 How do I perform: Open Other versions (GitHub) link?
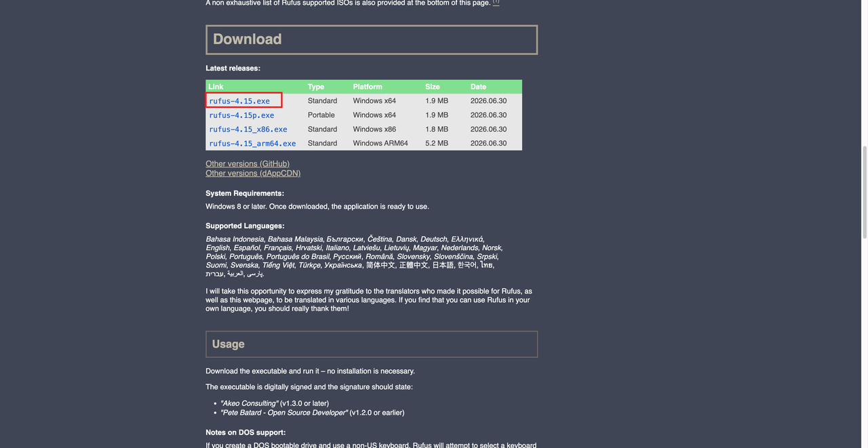(248, 163)
